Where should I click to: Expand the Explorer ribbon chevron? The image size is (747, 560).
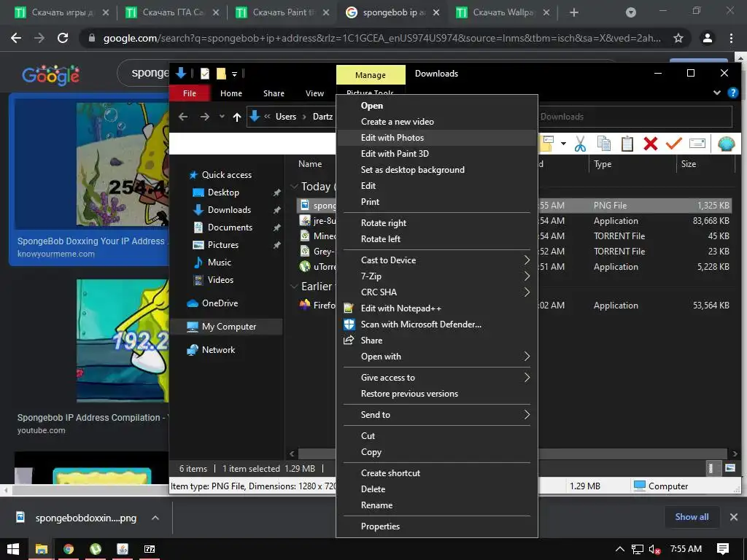(x=716, y=93)
